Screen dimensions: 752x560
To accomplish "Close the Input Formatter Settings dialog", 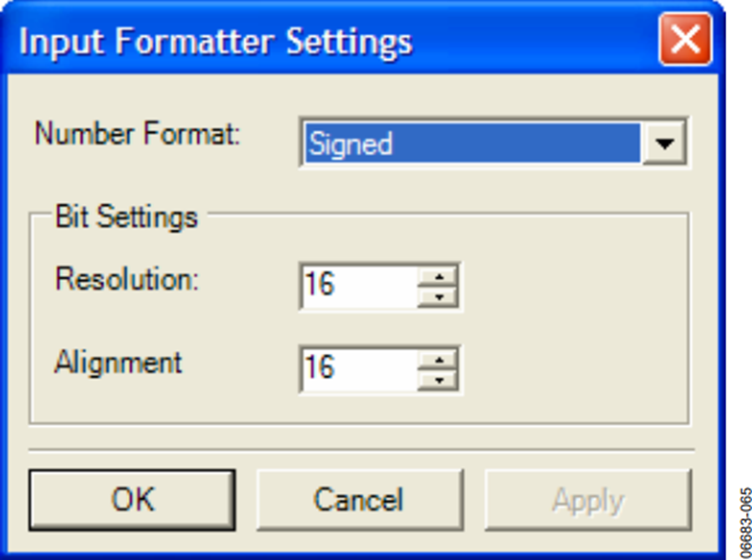I will tap(685, 39).
